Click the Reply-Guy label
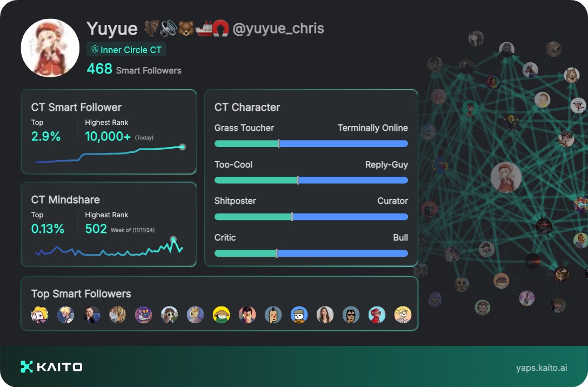This screenshot has width=588, height=387. coord(386,165)
